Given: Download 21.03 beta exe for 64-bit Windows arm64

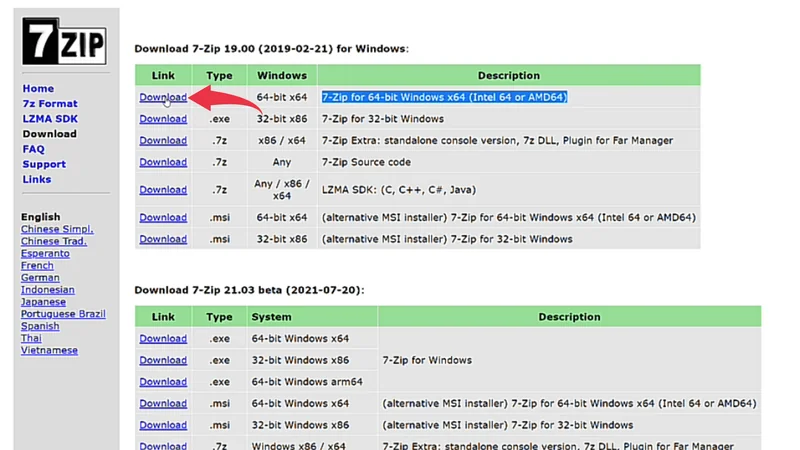Looking at the screenshot, I should coord(163,382).
